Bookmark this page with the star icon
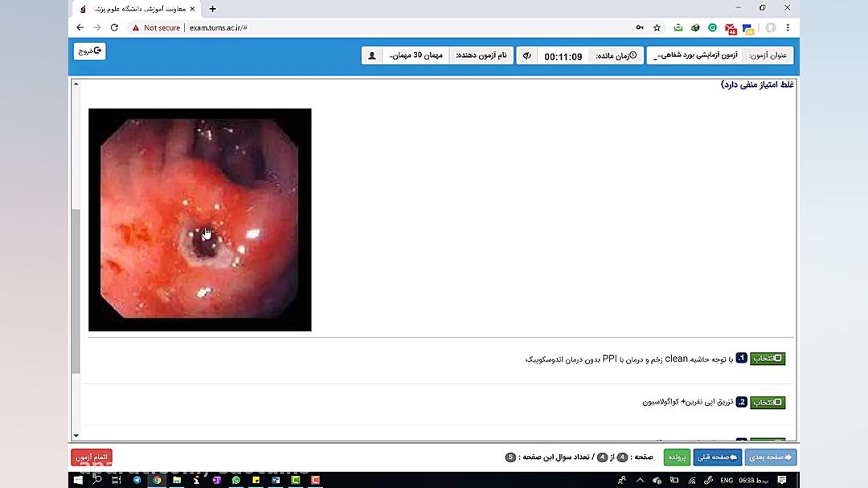This screenshot has height=488, width=868. (657, 27)
